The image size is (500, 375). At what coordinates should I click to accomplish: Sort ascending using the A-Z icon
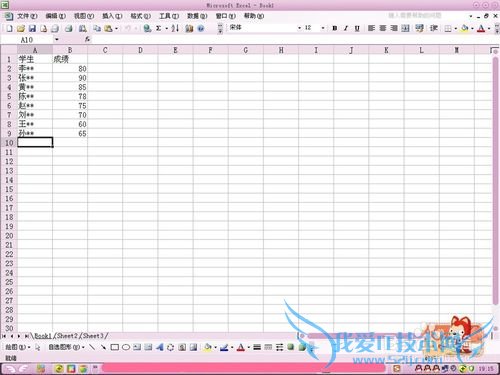click(175, 28)
